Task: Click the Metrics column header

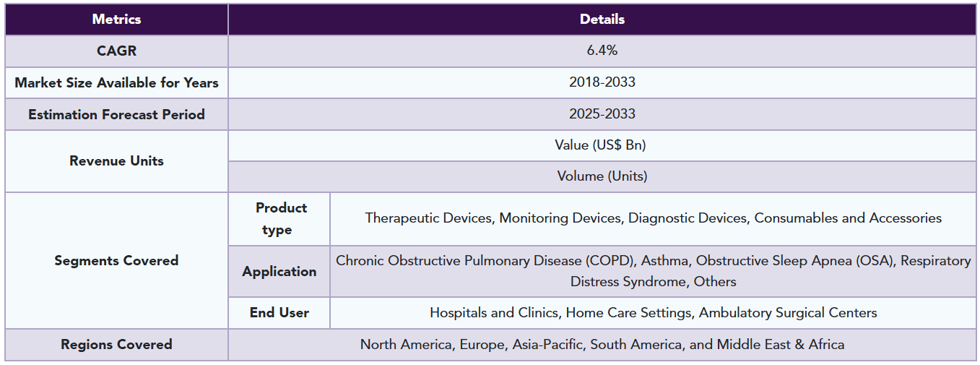Action: [x=116, y=20]
